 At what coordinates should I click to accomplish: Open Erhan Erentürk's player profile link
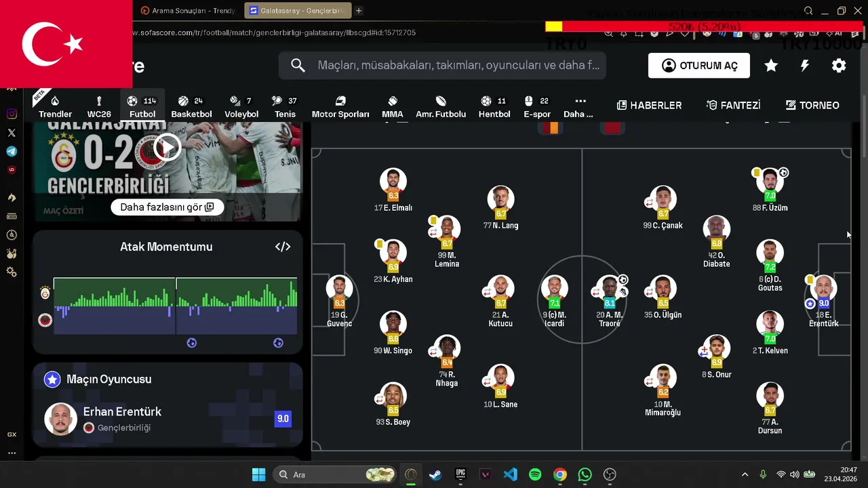coord(122,411)
